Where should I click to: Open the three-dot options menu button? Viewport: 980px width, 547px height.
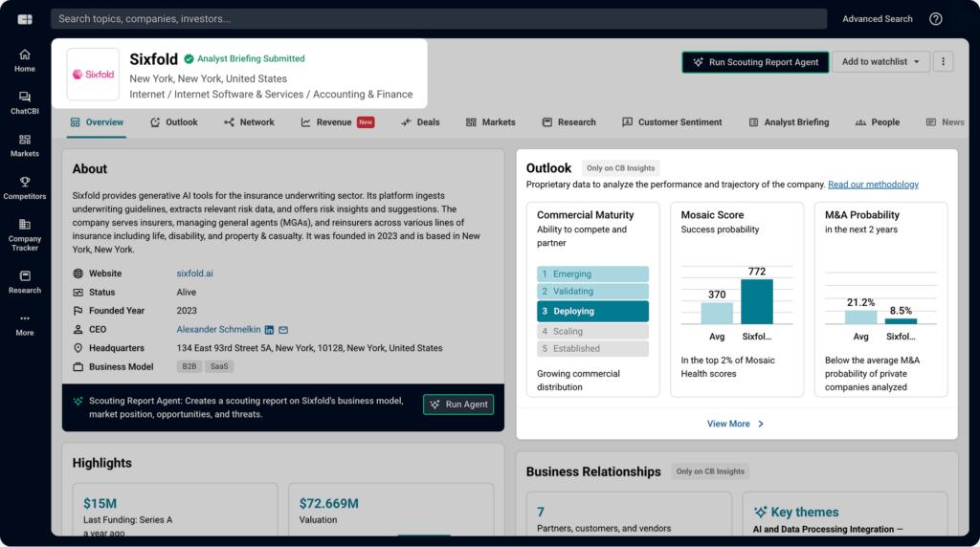(943, 62)
